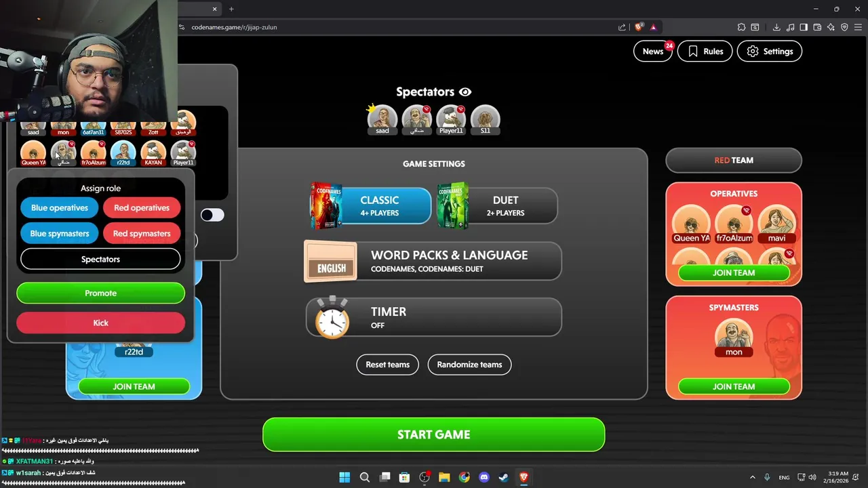Select r22td avatar in player list
868x488 pixels.
123,154
